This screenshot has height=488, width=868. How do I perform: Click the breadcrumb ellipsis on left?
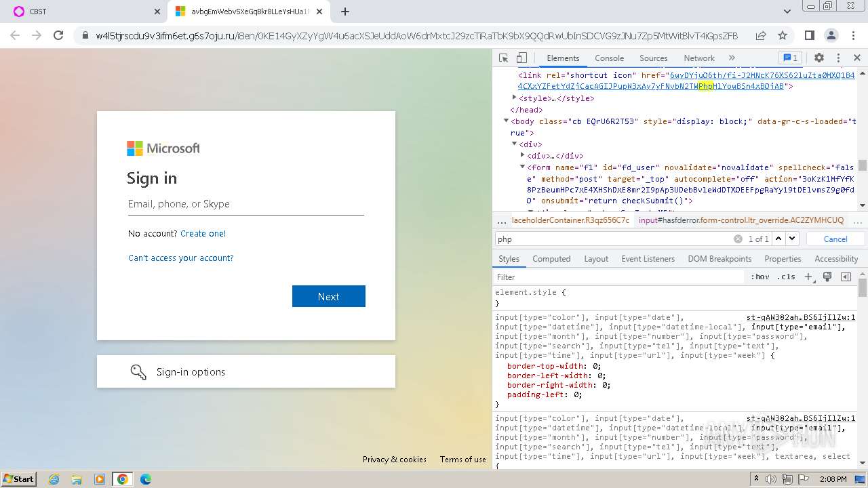(501, 220)
